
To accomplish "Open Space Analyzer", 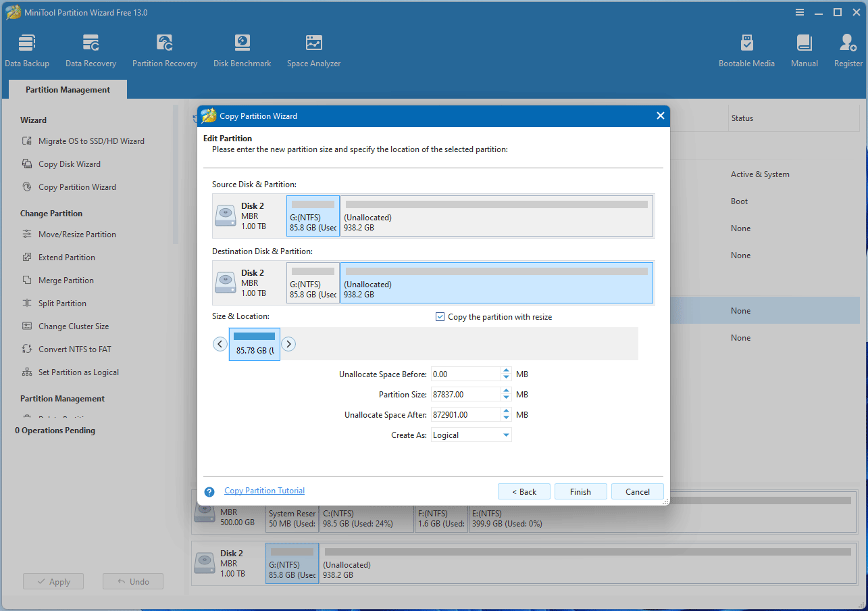I will pyautogui.click(x=313, y=51).
